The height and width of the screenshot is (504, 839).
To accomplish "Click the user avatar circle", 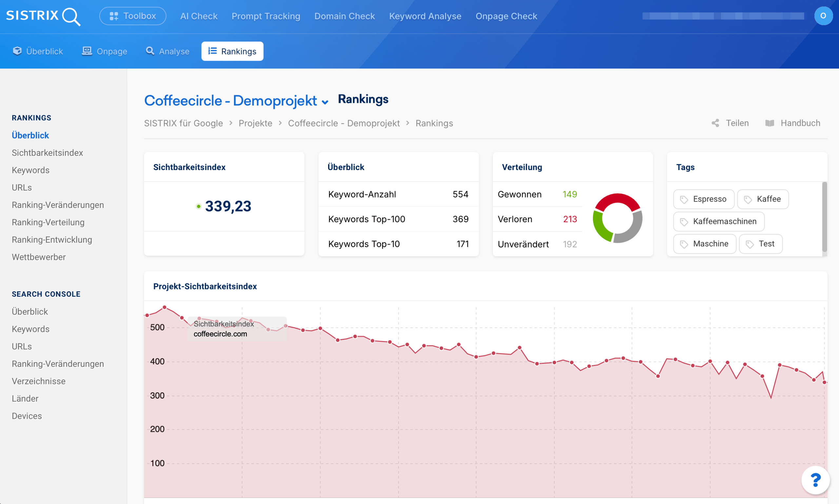I will 823,16.
